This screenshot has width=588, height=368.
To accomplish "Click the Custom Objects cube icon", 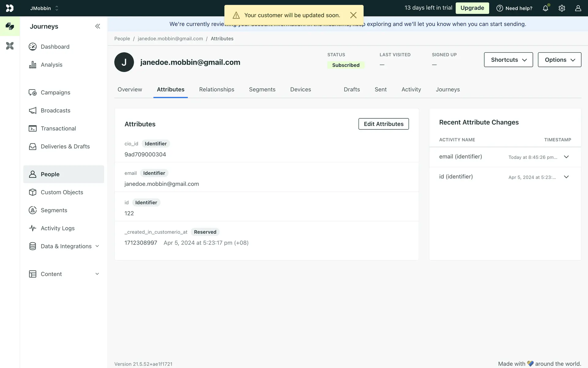I will (32, 192).
